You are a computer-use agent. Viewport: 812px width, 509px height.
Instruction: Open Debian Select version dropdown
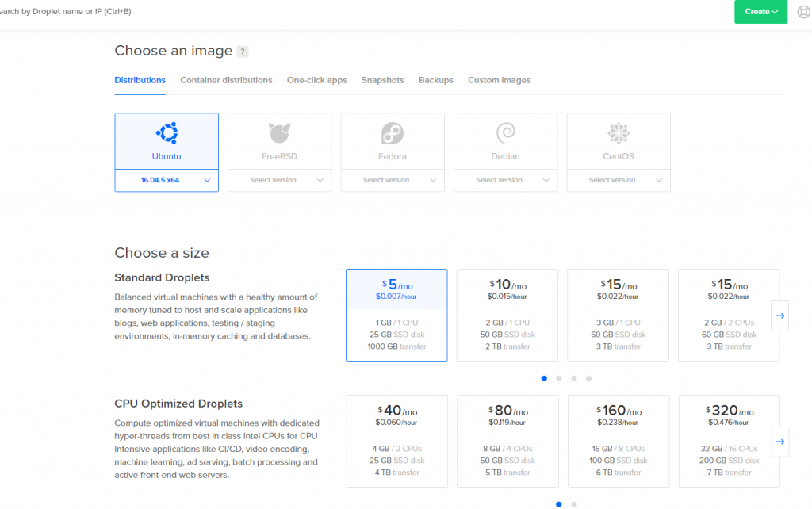[x=505, y=180]
